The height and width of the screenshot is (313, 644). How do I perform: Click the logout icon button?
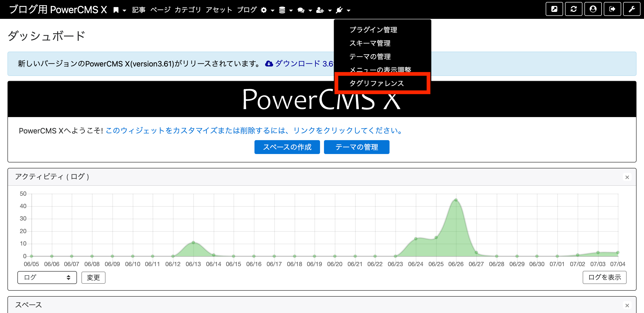point(612,9)
